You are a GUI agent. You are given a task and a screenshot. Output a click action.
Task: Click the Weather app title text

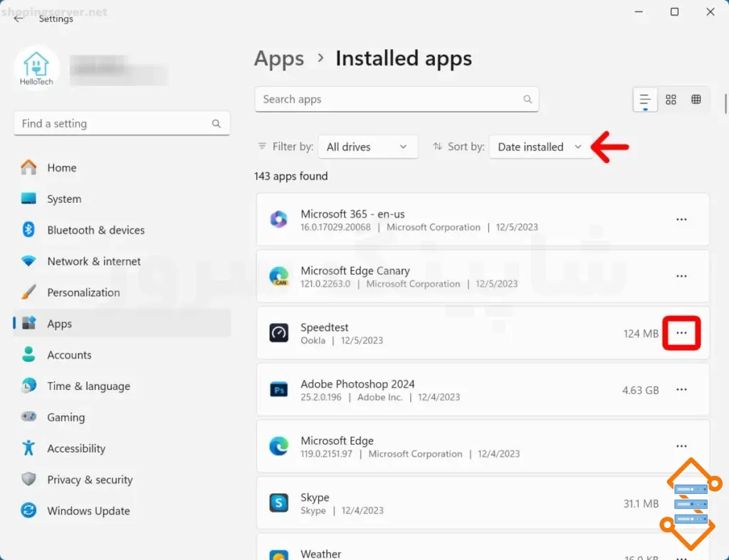coord(321,554)
